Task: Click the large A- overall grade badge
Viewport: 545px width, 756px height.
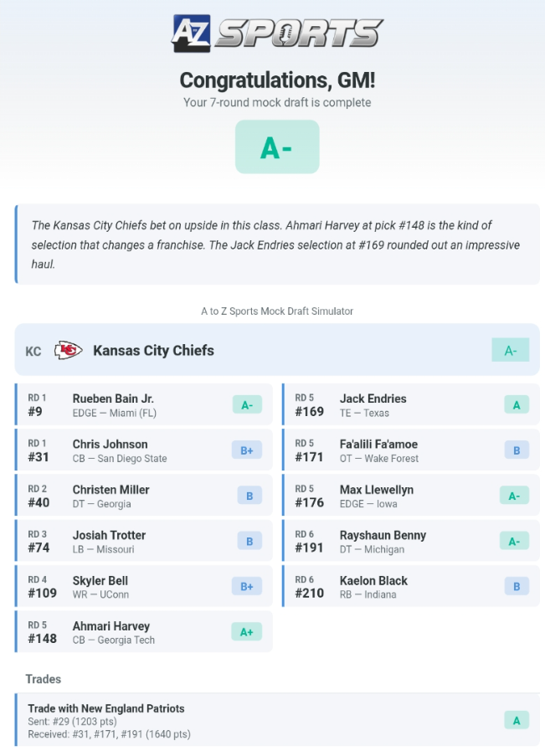Action: click(x=277, y=147)
